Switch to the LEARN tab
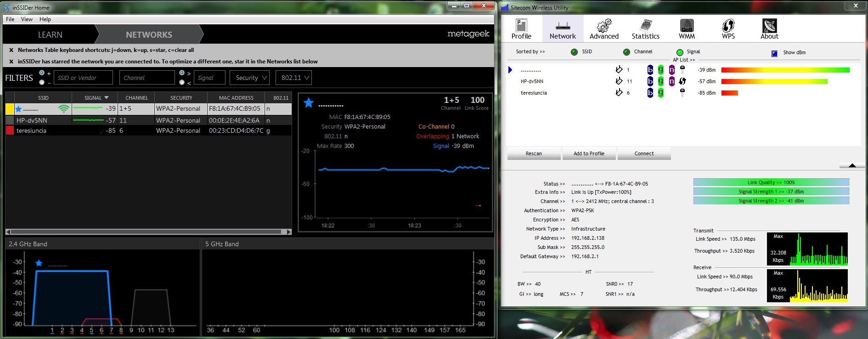 pyautogui.click(x=50, y=35)
